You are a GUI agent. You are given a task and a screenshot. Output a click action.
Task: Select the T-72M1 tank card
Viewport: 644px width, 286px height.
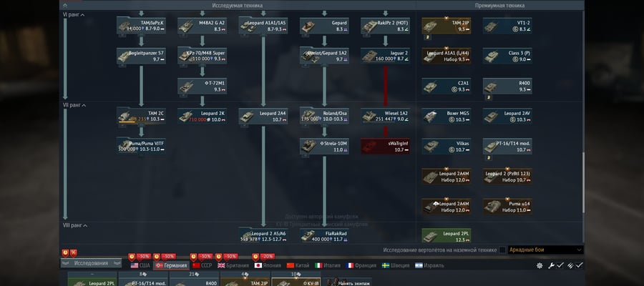tap(202, 86)
